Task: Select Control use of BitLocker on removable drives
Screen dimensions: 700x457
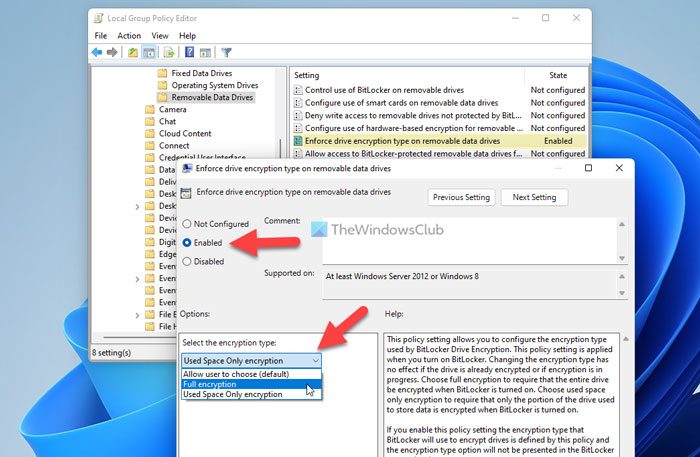Action: point(384,90)
